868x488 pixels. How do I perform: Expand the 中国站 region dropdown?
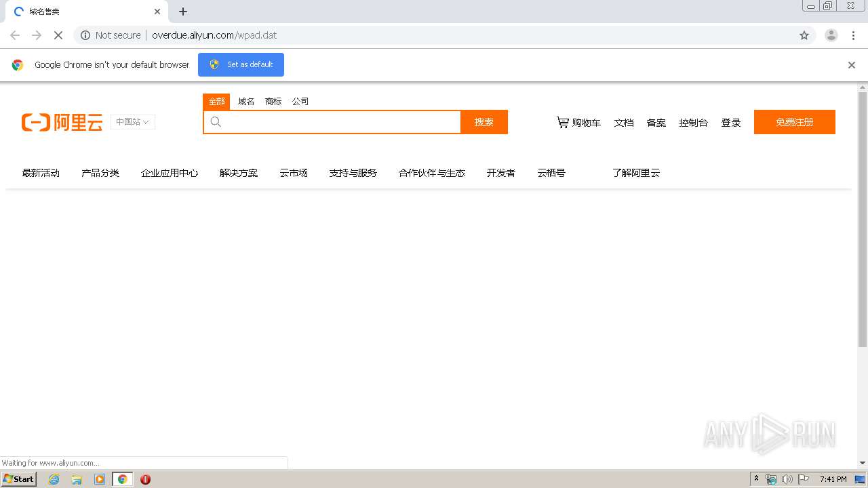coord(133,122)
